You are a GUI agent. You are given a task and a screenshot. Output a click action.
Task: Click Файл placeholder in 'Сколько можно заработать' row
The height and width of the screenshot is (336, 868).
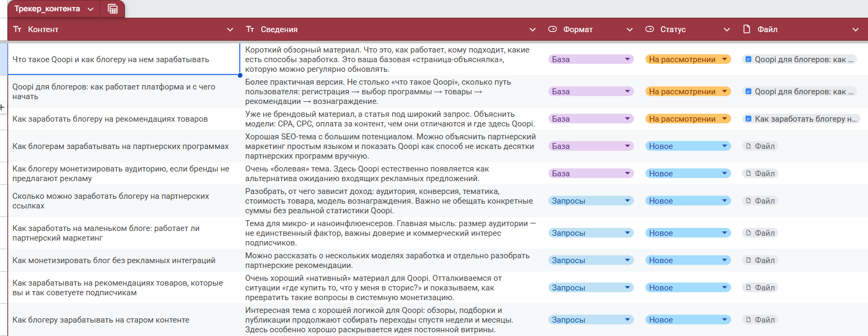point(760,201)
